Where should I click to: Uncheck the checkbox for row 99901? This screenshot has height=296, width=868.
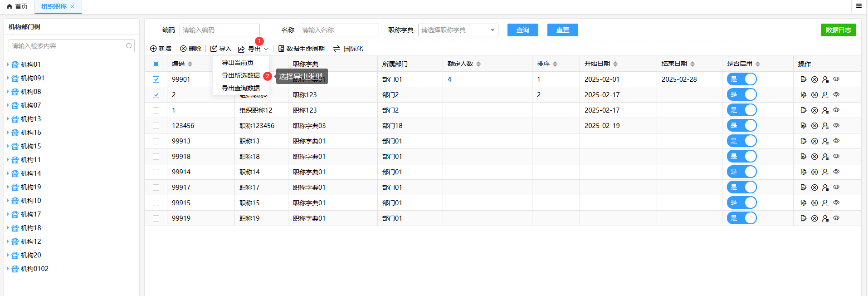(x=156, y=79)
